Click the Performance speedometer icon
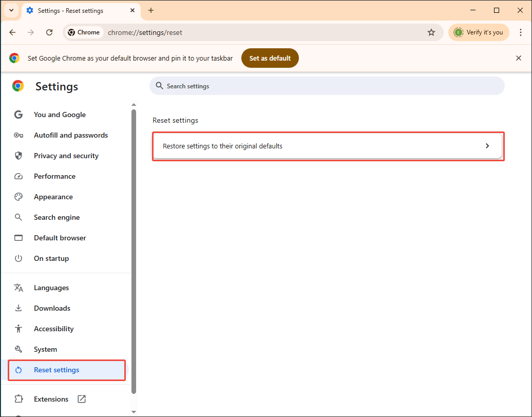The image size is (532, 417). tap(18, 176)
